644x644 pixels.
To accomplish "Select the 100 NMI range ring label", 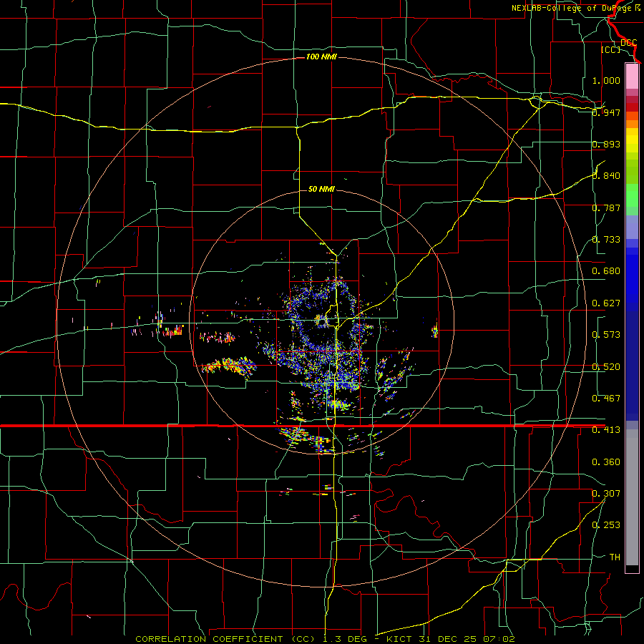I will (321, 57).
